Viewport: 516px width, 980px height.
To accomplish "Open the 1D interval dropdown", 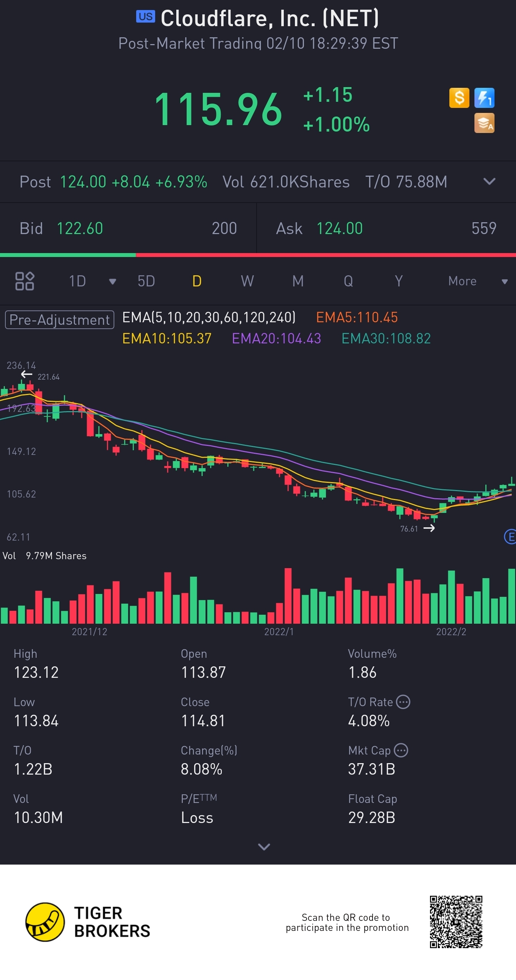I will coord(112,281).
